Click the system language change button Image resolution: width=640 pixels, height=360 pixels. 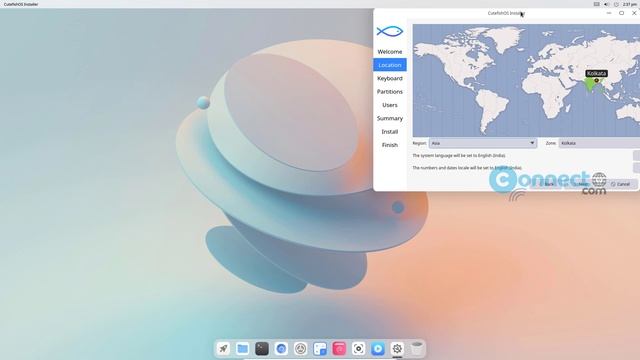pos(636,156)
